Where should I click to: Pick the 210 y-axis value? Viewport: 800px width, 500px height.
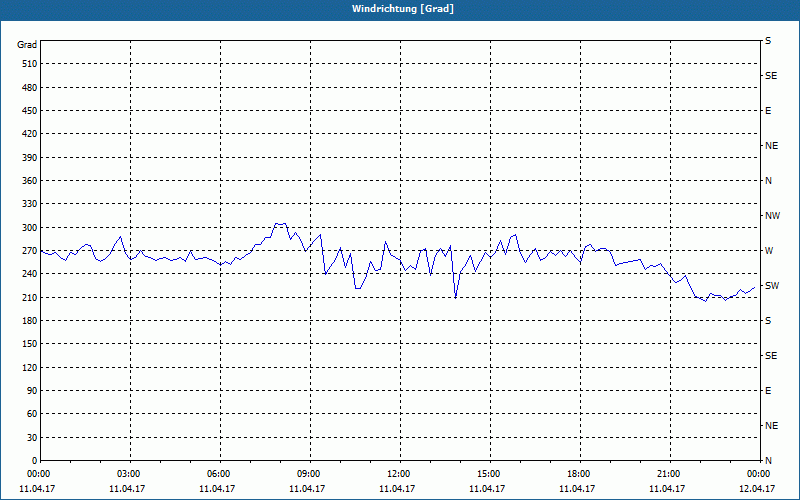point(30,297)
